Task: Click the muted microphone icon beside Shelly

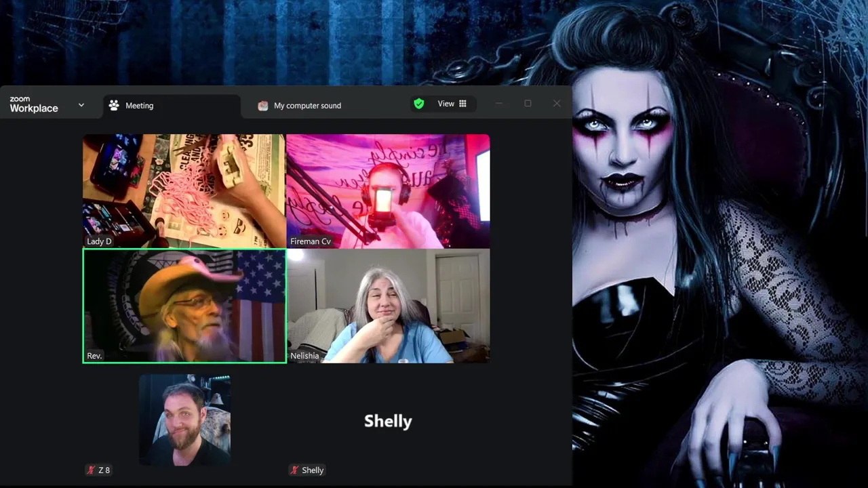Action: [294, 470]
